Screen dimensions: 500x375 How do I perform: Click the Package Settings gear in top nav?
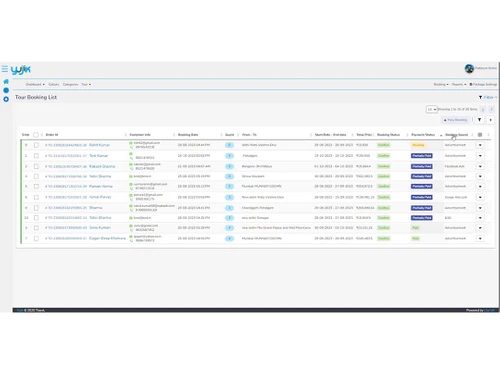pos(471,84)
